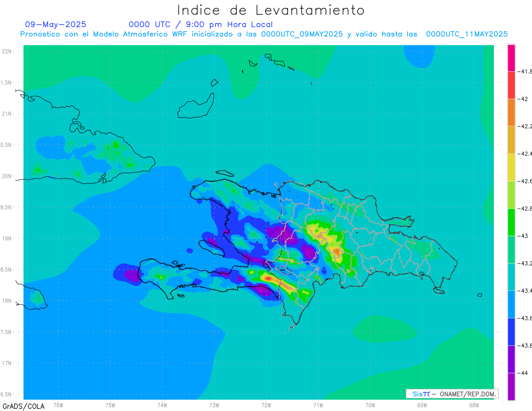Viewport: 532px width, 411px height.
Task: Click the gold colorbar segment between -42.2 and -42.4
Action: tap(511, 140)
